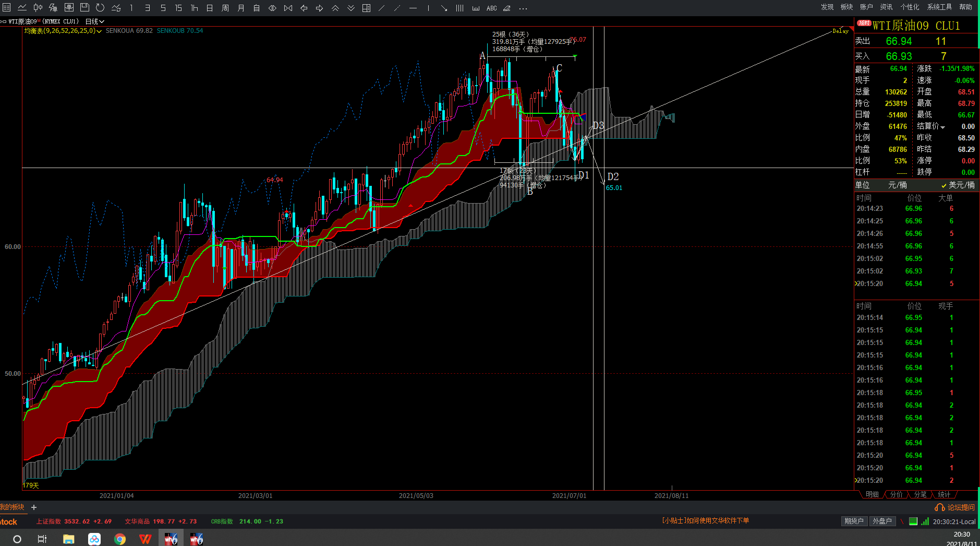Open the 板块 menu
Viewport: 980px width, 546px height.
(x=846, y=7)
